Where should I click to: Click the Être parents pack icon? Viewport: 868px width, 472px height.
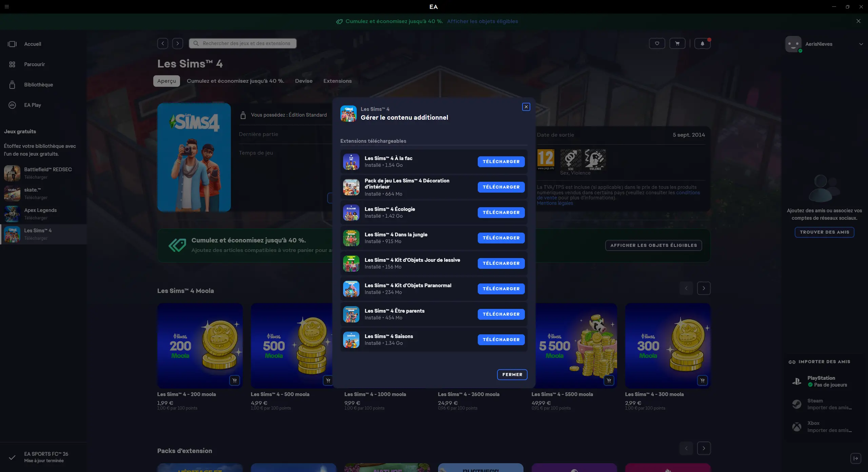(x=351, y=314)
